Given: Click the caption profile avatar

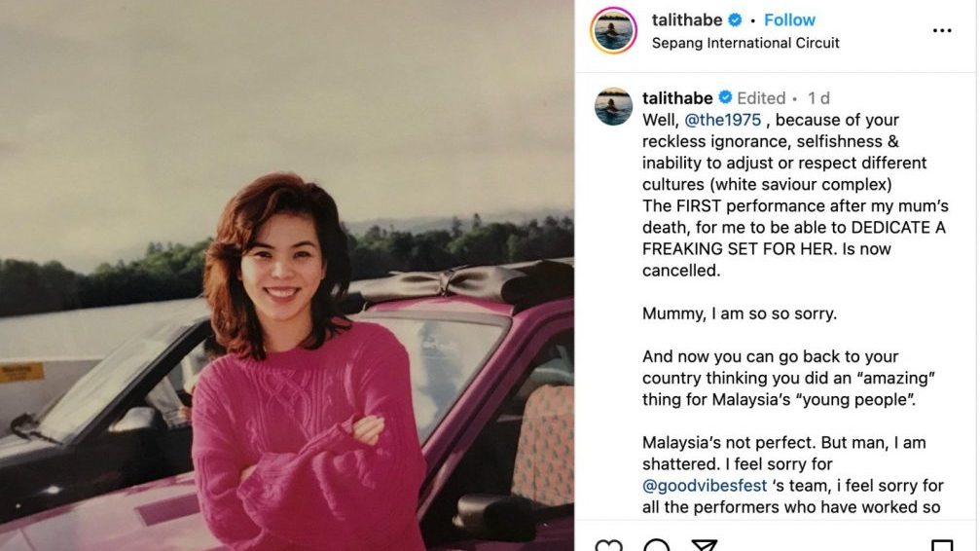Looking at the screenshot, I should click(613, 106).
